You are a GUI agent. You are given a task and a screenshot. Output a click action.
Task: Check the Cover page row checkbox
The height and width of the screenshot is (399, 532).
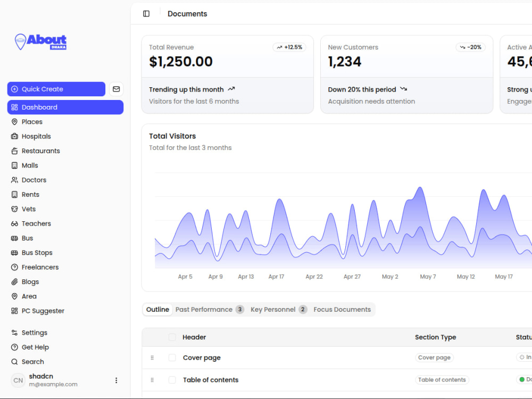(x=172, y=358)
